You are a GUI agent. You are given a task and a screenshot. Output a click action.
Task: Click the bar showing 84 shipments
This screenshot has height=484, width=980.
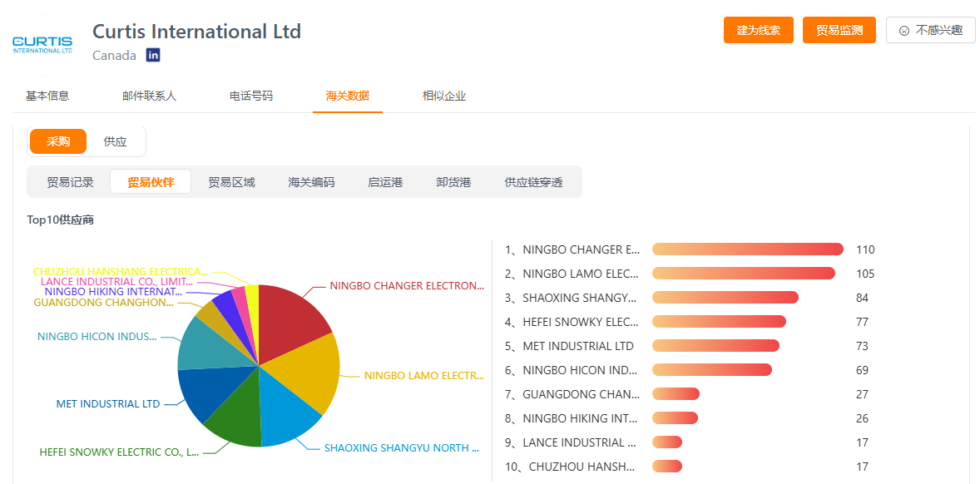(725, 297)
